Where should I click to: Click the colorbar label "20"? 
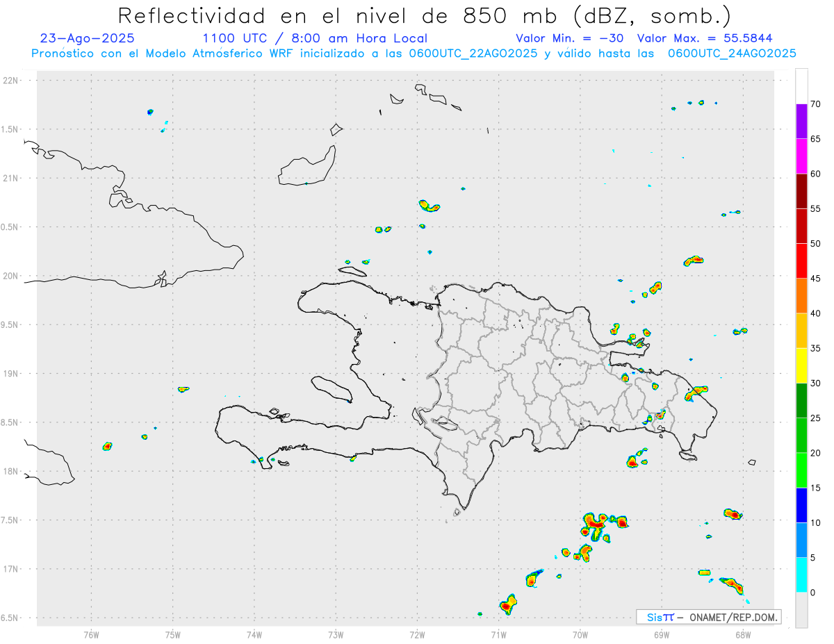point(816,453)
